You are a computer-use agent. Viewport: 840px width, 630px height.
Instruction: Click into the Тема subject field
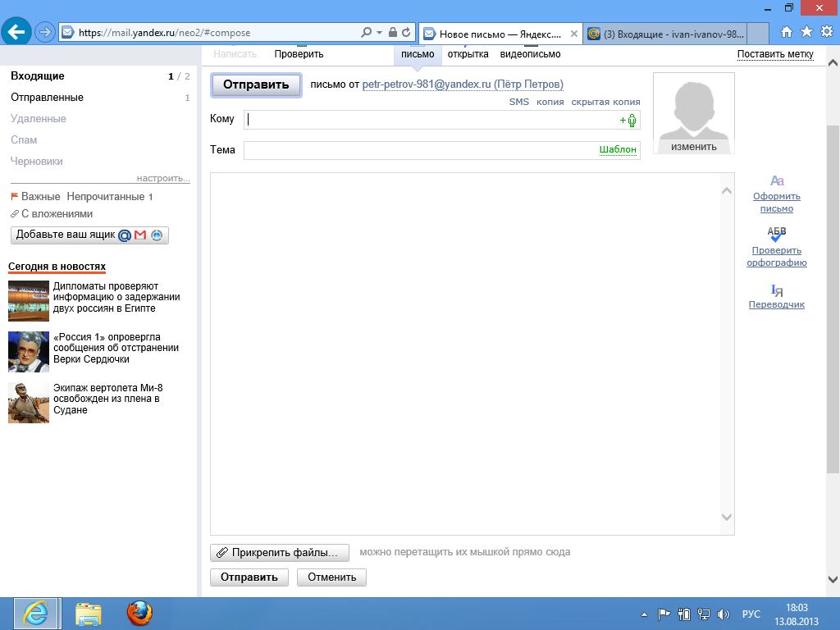tap(420, 150)
